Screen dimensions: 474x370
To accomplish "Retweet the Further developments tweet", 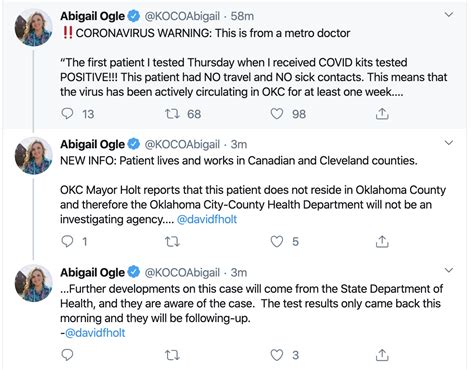I will (172, 355).
